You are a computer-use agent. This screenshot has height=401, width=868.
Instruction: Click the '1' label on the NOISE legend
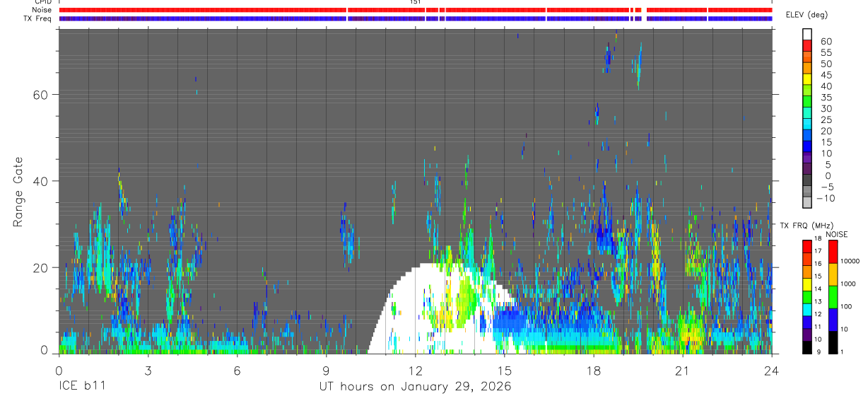pyautogui.click(x=840, y=351)
